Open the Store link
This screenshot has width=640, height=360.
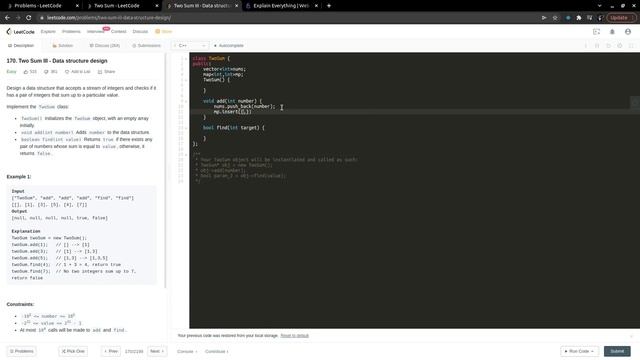click(x=164, y=31)
